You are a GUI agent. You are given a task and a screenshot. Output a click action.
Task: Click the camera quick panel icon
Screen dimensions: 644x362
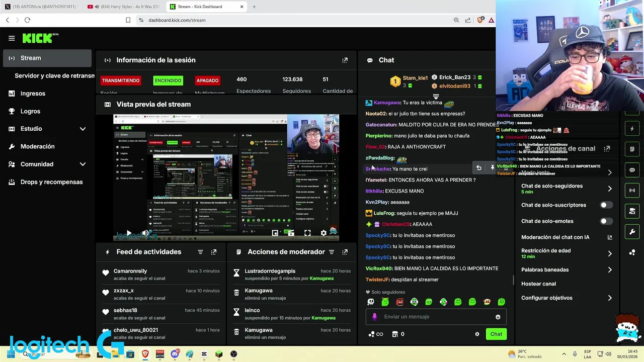pos(632,211)
